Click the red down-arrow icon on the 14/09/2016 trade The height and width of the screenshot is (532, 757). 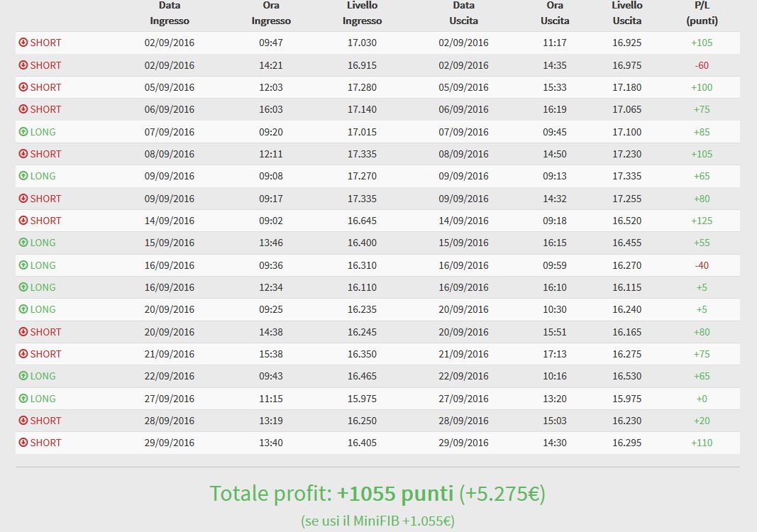pos(23,221)
